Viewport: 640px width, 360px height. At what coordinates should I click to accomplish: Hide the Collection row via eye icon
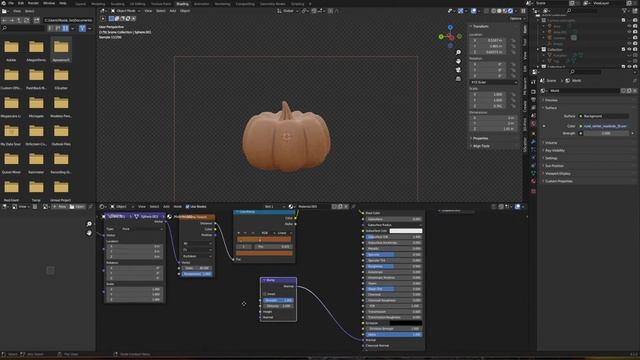pos(629,49)
